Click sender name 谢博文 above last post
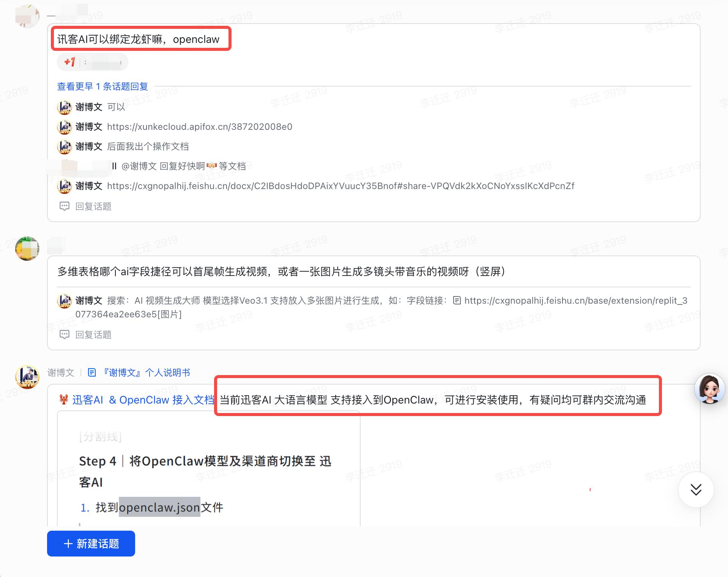Screen dimensions: 728x577 (x=61, y=373)
